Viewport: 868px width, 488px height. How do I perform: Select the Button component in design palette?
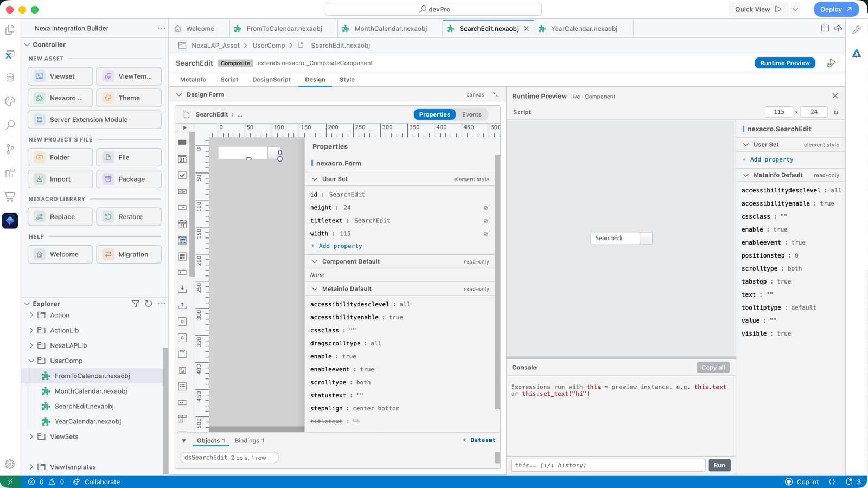click(x=182, y=143)
